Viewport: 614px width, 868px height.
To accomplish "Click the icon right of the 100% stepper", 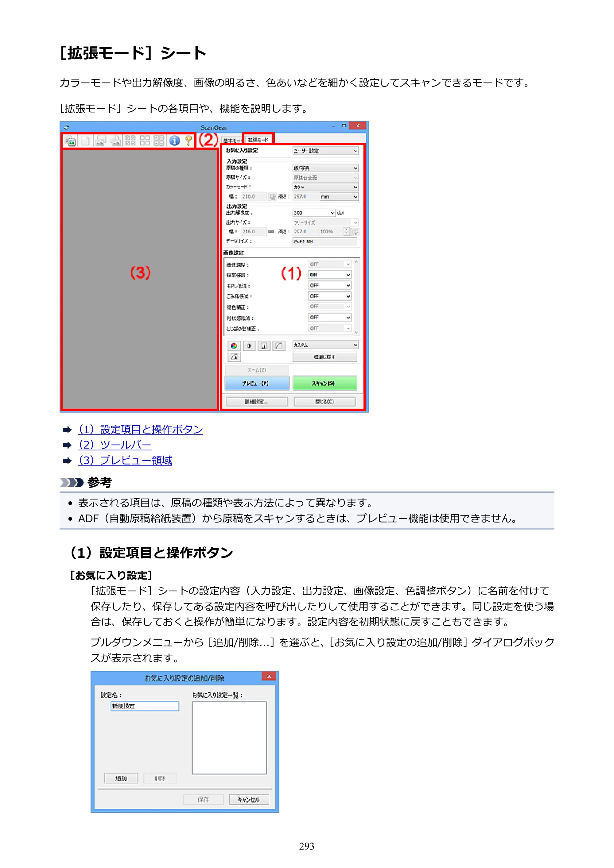I will click(355, 232).
